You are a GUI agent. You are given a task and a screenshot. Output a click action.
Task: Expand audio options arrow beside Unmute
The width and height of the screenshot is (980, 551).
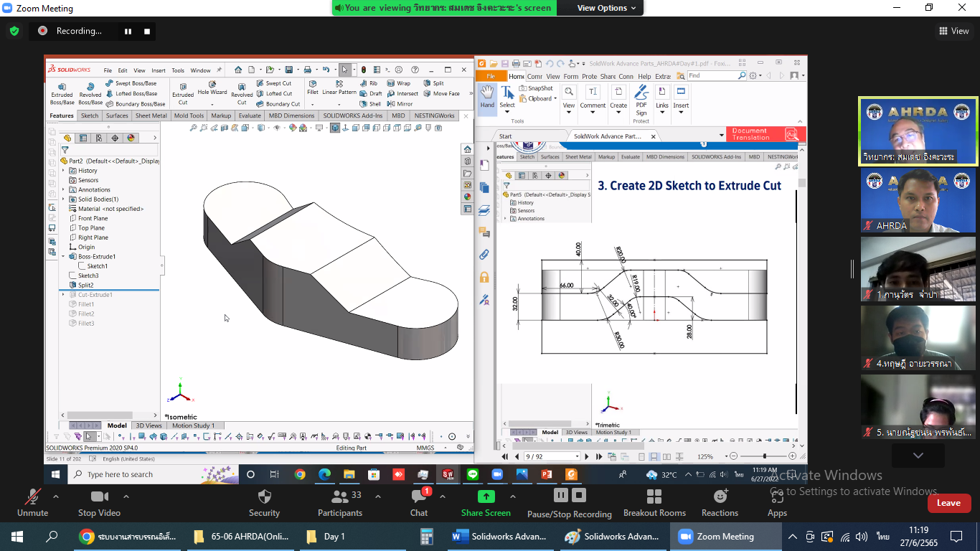point(56,496)
